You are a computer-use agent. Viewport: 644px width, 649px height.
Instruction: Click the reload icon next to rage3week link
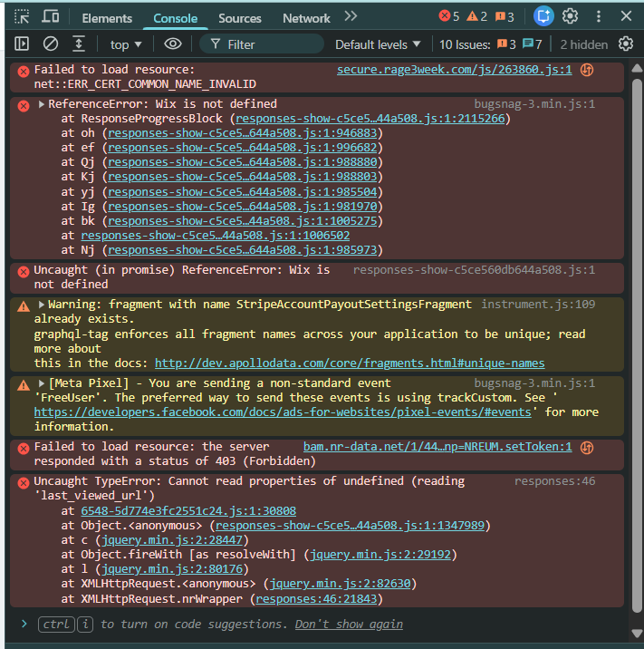click(587, 70)
